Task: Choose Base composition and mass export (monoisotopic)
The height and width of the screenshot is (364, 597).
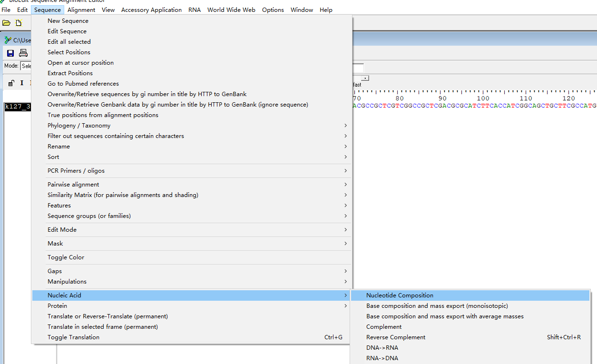Action: point(470,306)
